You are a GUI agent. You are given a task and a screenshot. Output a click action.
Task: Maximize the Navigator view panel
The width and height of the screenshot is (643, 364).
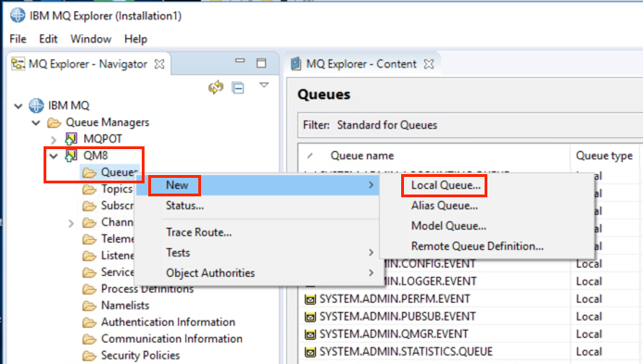coord(261,63)
